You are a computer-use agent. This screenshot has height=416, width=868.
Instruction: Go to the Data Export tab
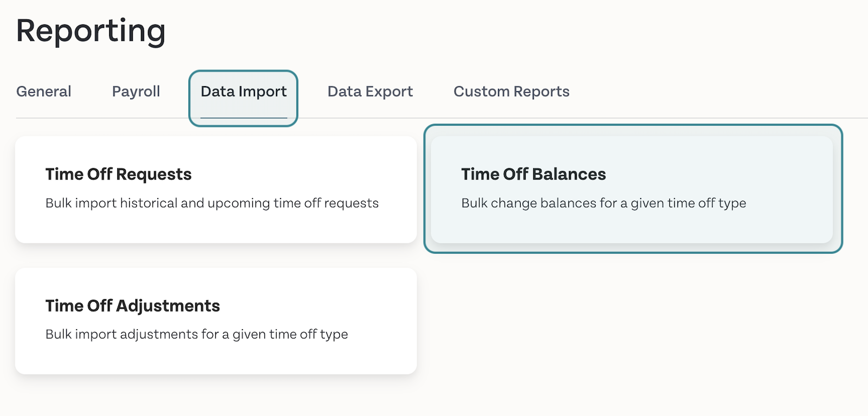tap(370, 92)
